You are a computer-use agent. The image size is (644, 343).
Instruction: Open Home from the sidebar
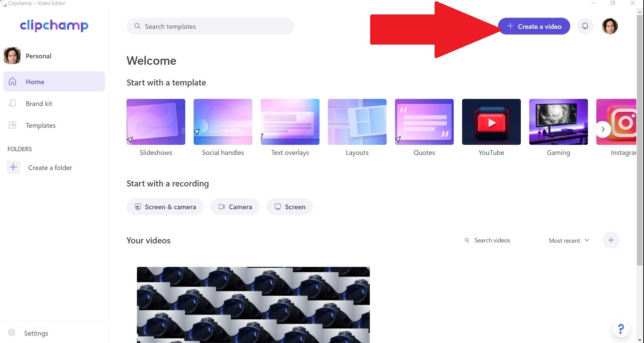(x=35, y=81)
